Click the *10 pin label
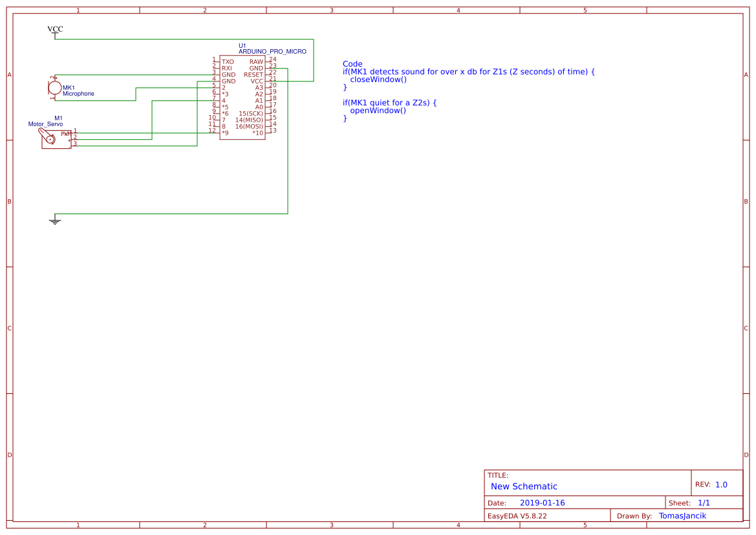The width and height of the screenshot is (756, 535). [x=257, y=133]
